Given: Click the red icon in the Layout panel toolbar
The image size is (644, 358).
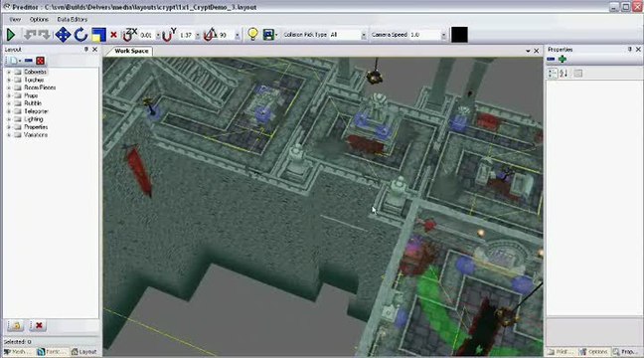Looking at the screenshot, I should (40, 61).
